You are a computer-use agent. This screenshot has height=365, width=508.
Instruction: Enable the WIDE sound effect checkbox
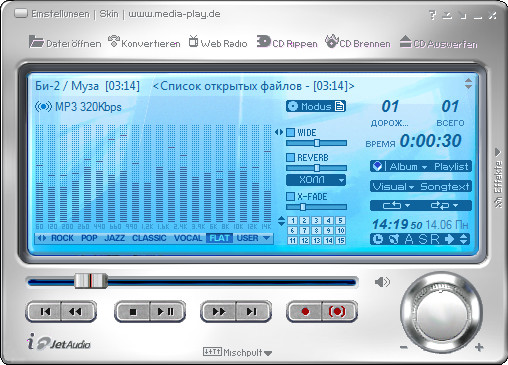(x=291, y=132)
